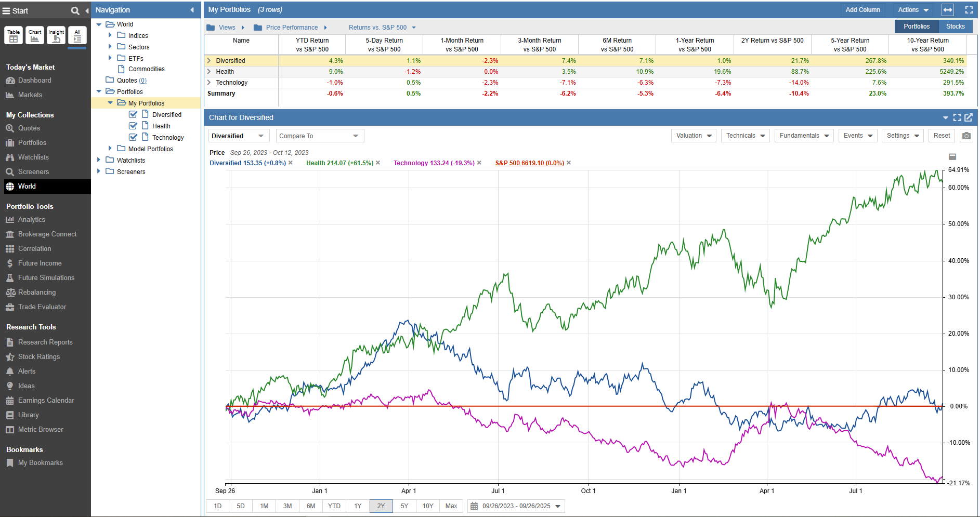Image resolution: width=980 pixels, height=517 pixels.
Task: Click the Table view icon
Action: pyautogui.click(x=14, y=35)
